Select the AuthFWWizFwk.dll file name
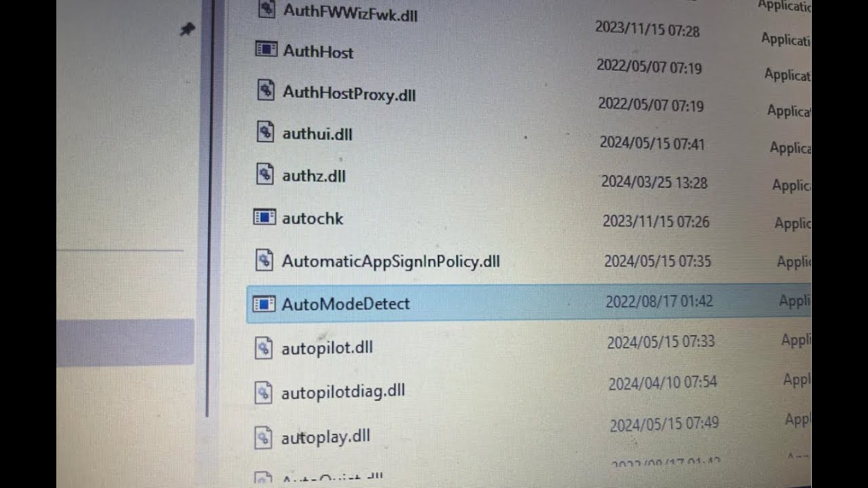The image size is (868, 488). pos(350,12)
